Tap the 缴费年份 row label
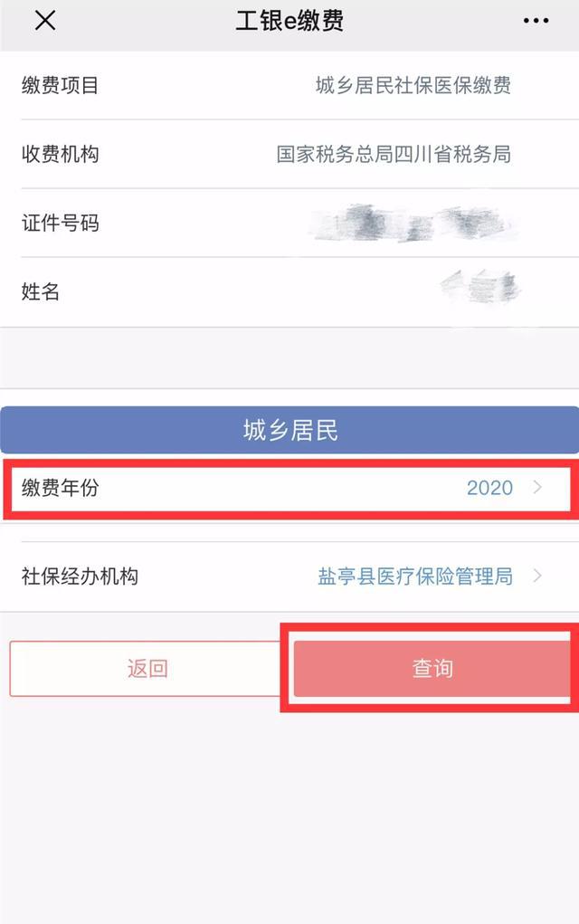Viewport: 579px width, 924px height. pyautogui.click(x=61, y=489)
